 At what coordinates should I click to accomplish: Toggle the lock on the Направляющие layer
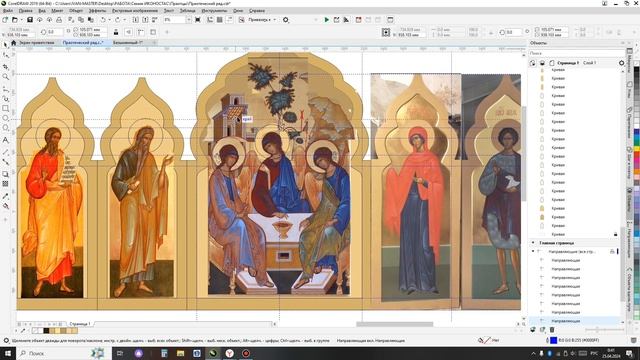(612, 251)
